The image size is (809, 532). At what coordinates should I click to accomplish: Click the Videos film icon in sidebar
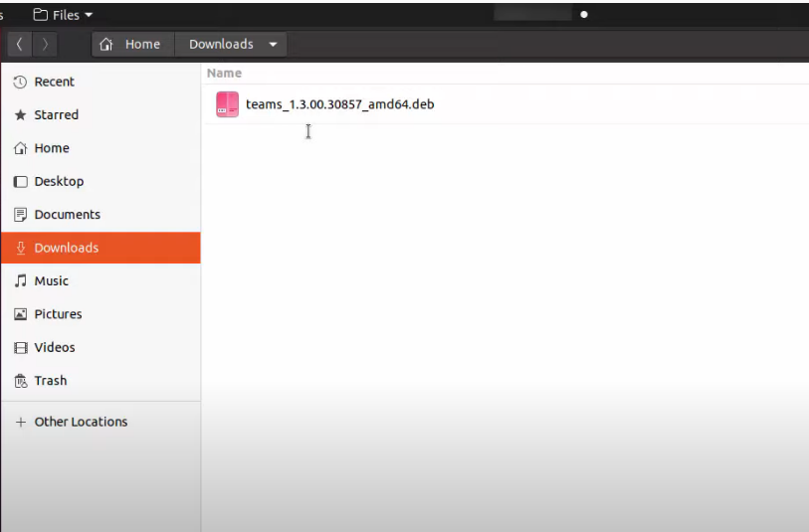(x=20, y=348)
